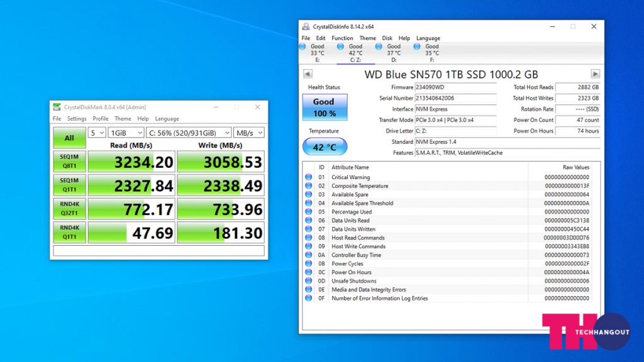Open Language menu in CrystalDiskInfo
The image size is (644, 362).
coord(428,38)
